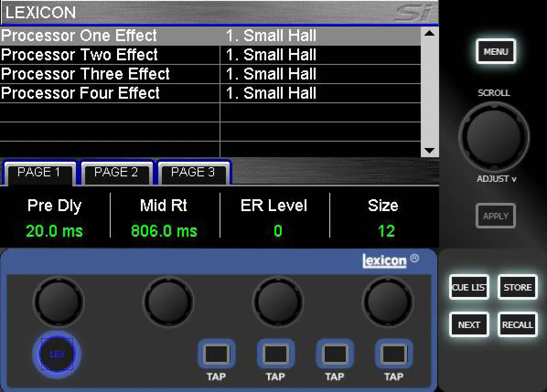Click the knob below Mid Rt
Viewport: 547px width, 392px height.
point(168,301)
